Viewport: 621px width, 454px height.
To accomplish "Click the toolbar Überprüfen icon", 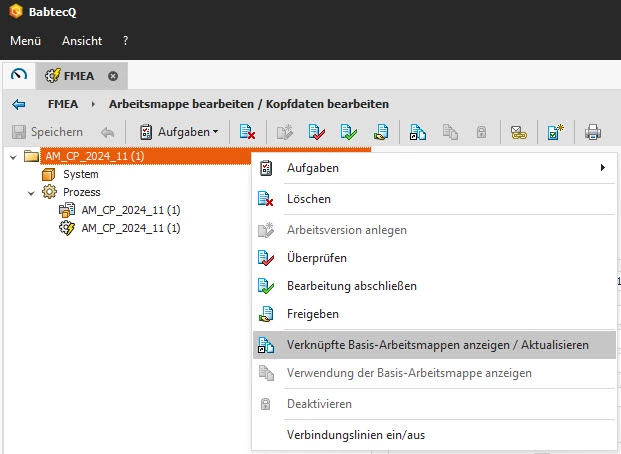I will (316, 132).
